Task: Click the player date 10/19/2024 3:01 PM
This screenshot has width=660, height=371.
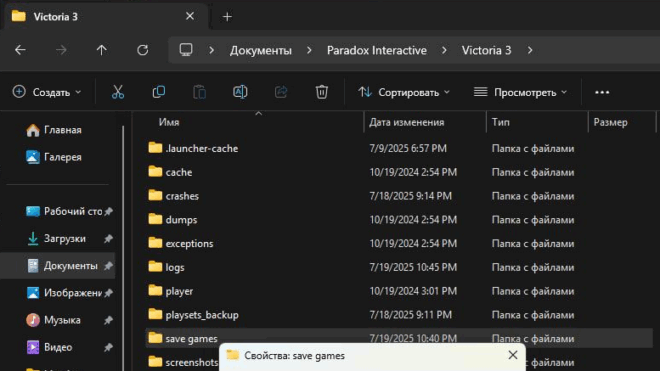Action: pyautogui.click(x=413, y=291)
